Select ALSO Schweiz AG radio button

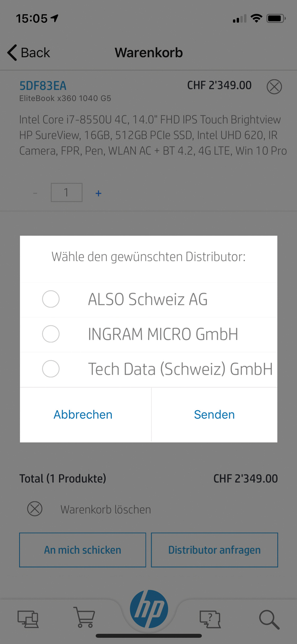(51, 299)
